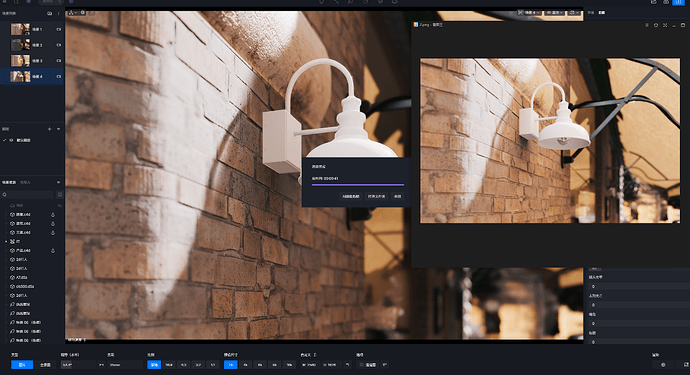Select the blue 2k render size button

(x=231, y=364)
